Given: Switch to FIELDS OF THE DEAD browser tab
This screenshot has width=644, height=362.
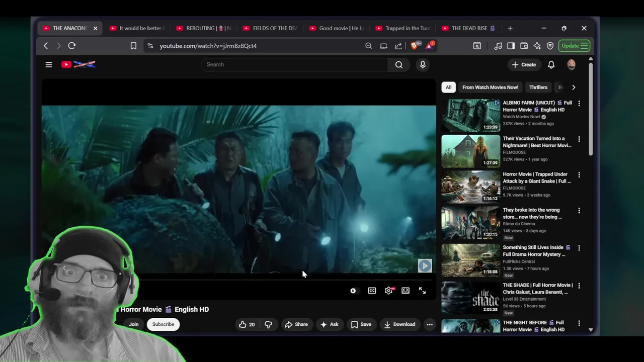Looking at the screenshot, I should coord(269,28).
